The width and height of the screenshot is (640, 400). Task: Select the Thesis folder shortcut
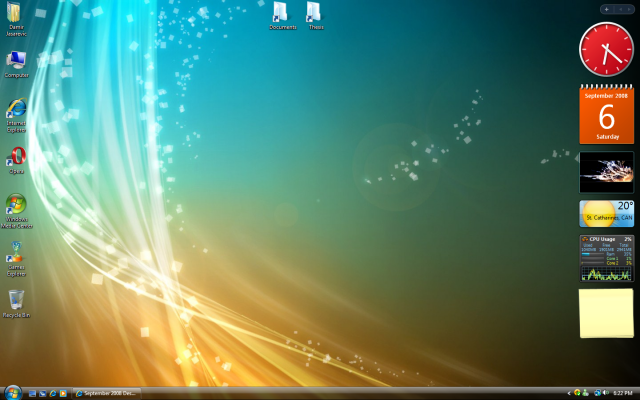[x=315, y=16]
